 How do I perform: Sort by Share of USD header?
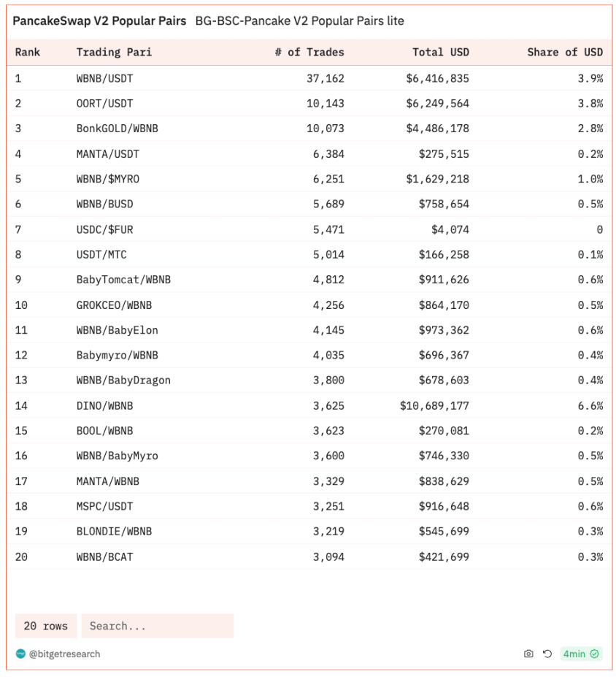click(565, 53)
